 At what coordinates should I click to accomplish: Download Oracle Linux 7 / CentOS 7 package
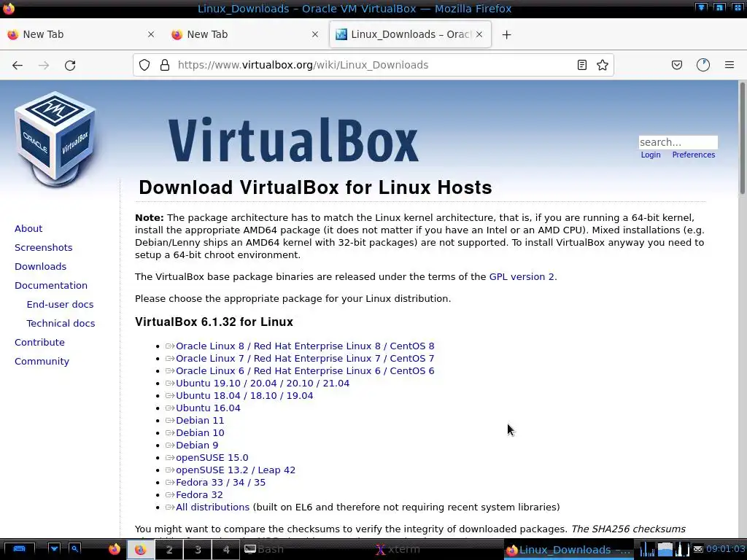click(305, 359)
